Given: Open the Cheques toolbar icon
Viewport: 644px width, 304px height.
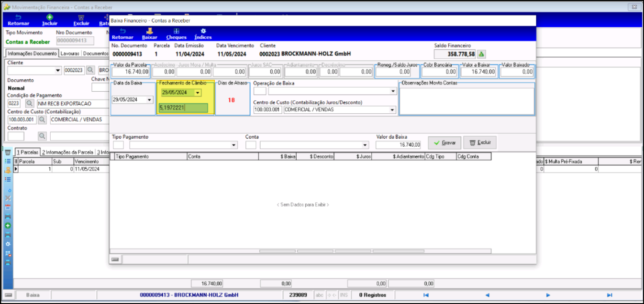Looking at the screenshot, I should 176,34.
